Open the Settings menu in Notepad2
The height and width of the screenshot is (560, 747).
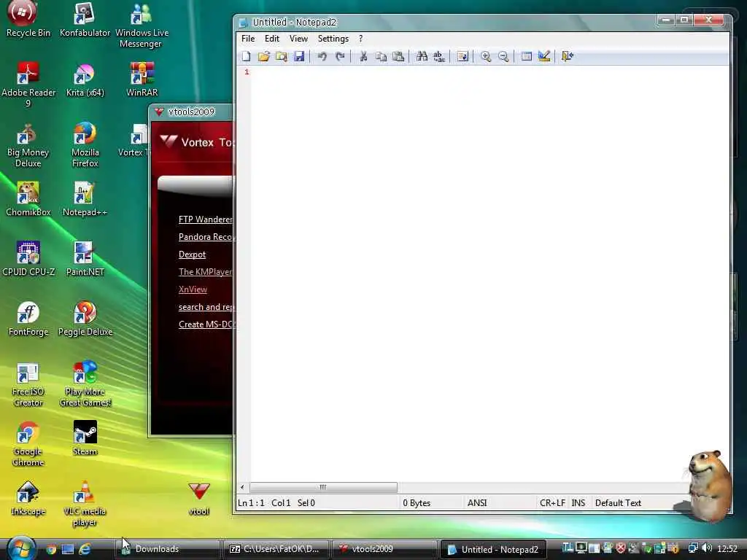333,39
